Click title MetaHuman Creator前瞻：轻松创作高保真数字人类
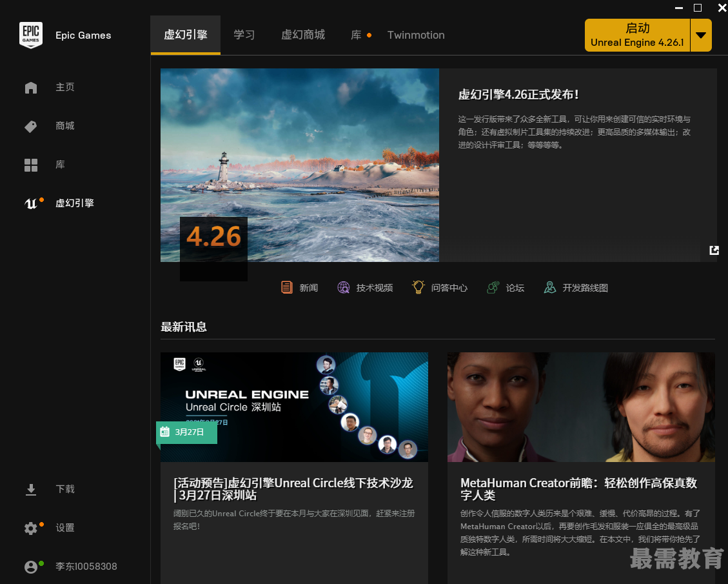Image resolution: width=728 pixels, height=584 pixels. [x=579, y=489]
